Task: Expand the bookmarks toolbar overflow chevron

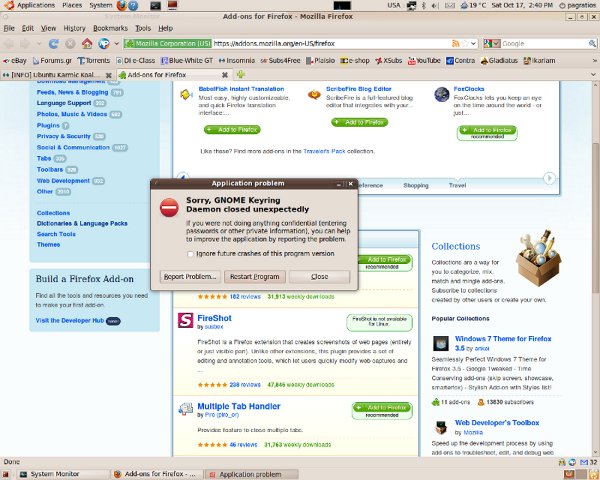Action: 595,60
